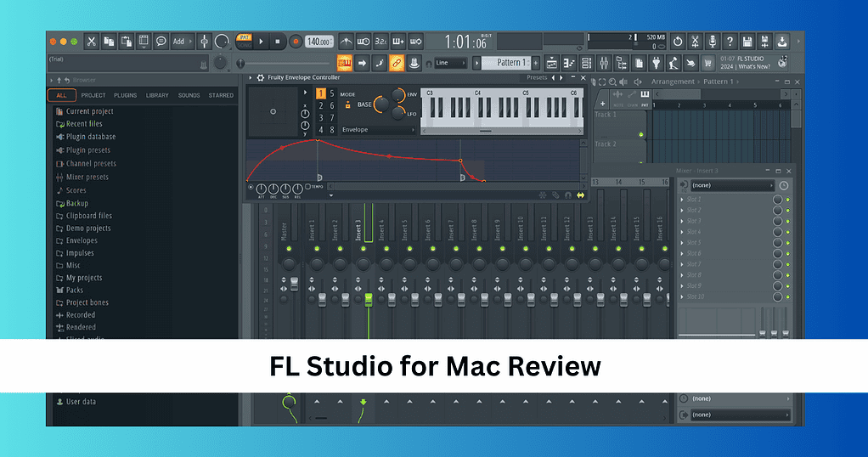Open mixer input (none) dropdown
The width and height of the screenshot is (868, 457).
731,185
